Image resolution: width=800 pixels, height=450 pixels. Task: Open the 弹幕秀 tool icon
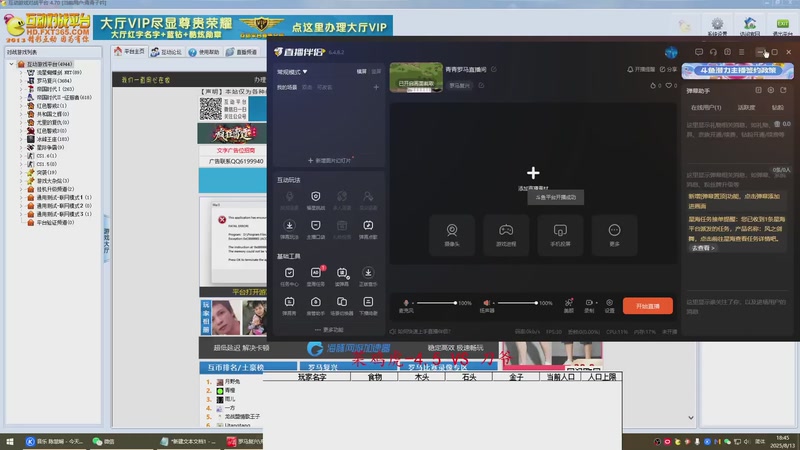click(x=289, y=306)
